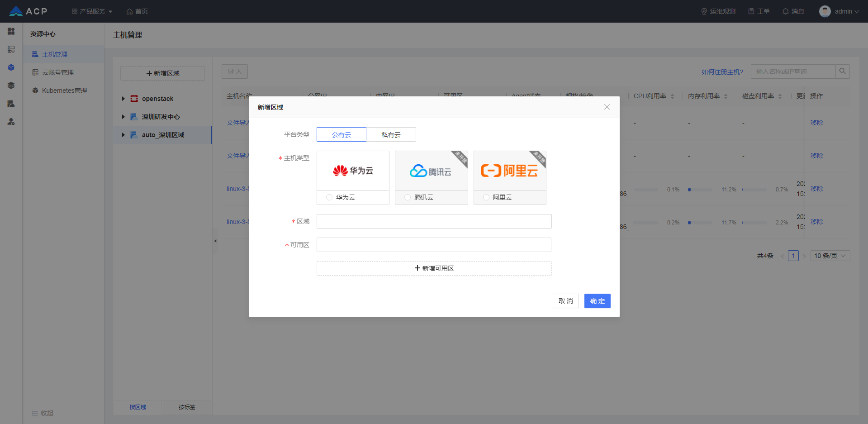The height and width of the screenshot is (424, 868).
Task: Select the 阿里云 radio button
Action: (486, 197)
